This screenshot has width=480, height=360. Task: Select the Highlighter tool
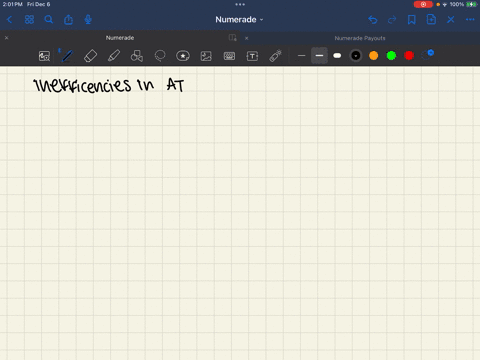pyautogui.click(x=114, y=56)
